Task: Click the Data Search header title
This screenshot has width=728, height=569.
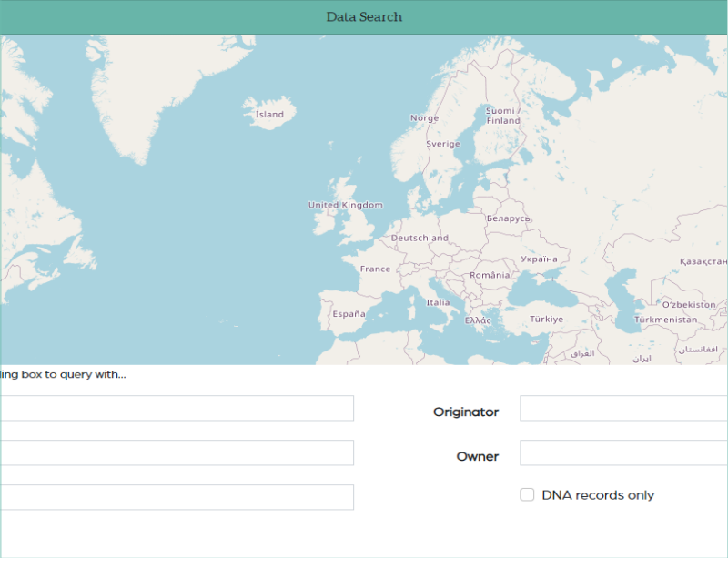Action: (364, 17)
